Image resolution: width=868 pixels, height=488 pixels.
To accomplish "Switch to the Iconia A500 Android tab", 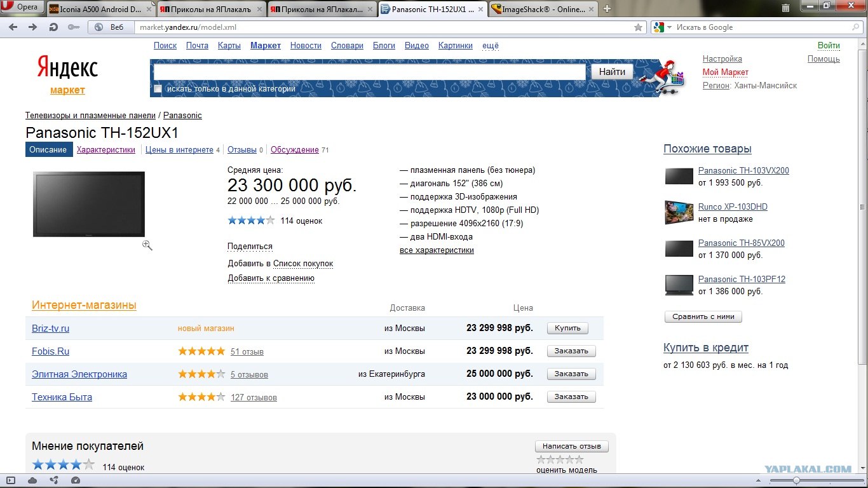I will pyautogui.click(x=102, y=9).
